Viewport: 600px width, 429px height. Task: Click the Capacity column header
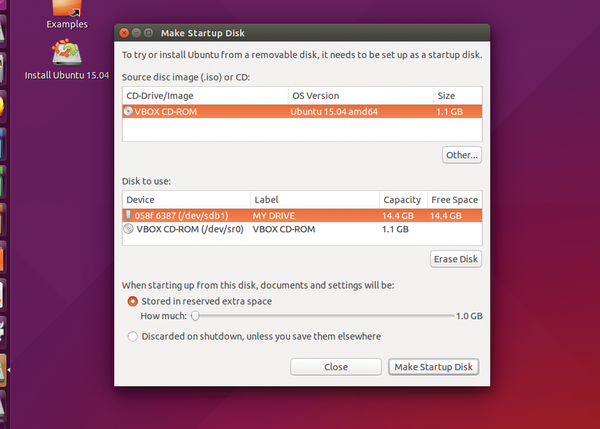point(403,200)
